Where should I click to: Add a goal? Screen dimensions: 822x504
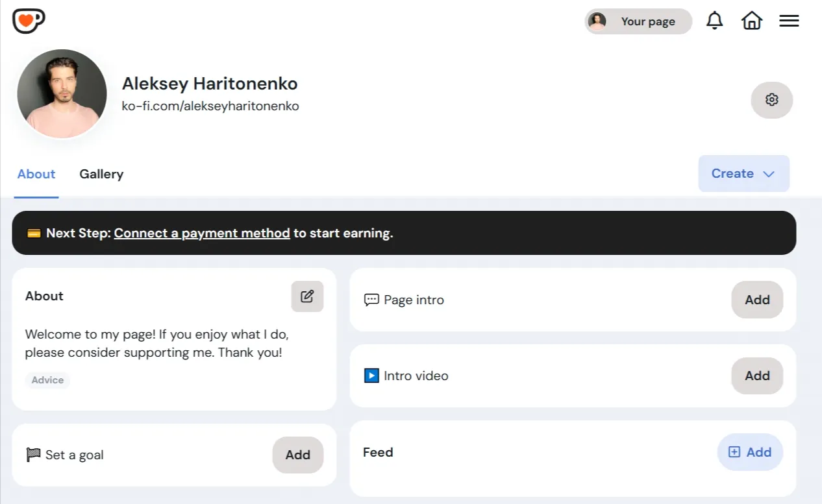coord(297,455)
